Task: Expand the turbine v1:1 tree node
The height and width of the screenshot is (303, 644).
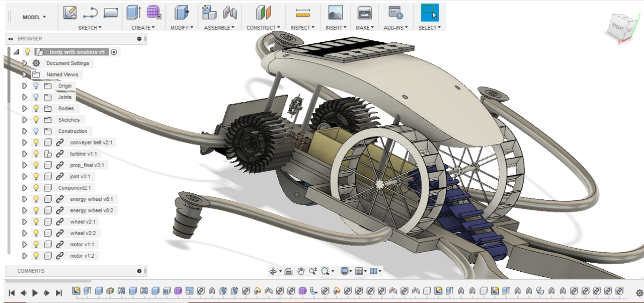Action: pyautogui.click(x=24, y=154)
